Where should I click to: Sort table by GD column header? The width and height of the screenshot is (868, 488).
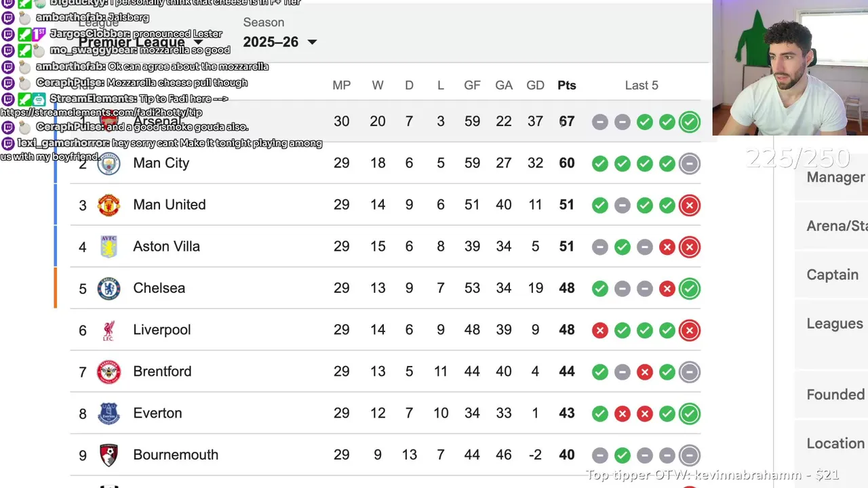535,85
